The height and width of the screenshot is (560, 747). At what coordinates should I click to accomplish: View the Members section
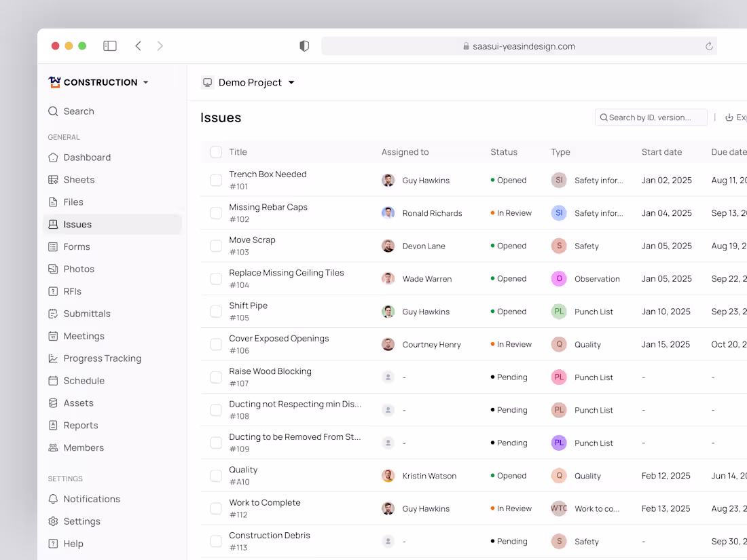coord(83,447)
